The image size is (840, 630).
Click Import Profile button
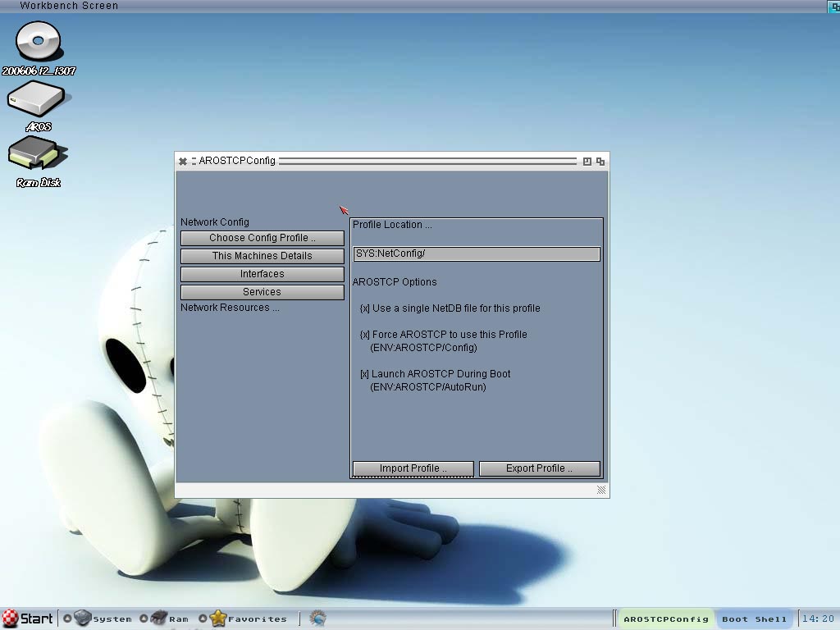coord(413,468)
